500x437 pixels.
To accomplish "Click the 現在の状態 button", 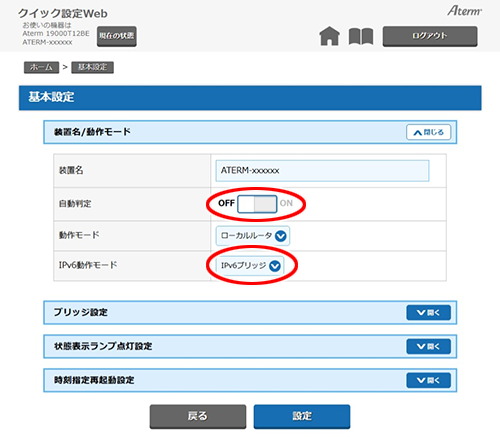I will click(117, 36).
